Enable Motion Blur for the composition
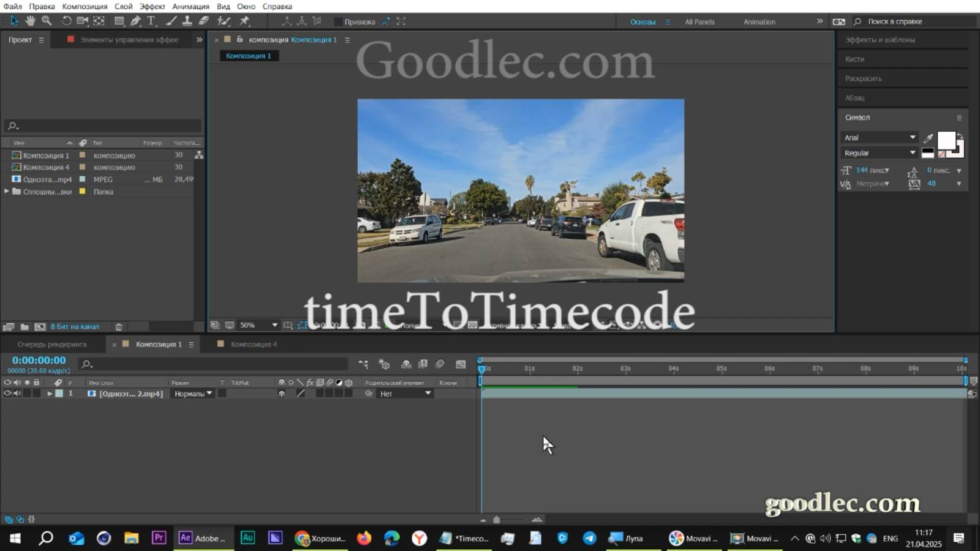 click(x=440, y=364)
